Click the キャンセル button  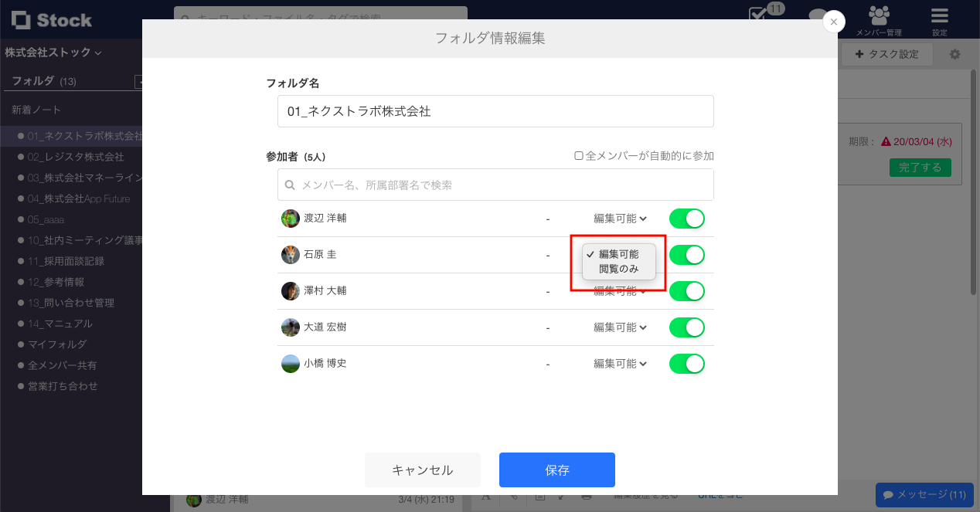[x=423, y=470]
